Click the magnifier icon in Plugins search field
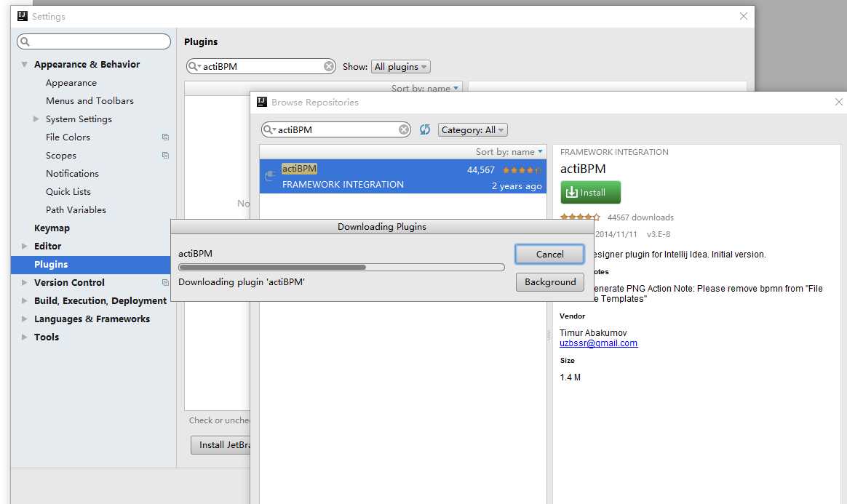The width and height of the screenshot is (847, 504). coord(194,66)
